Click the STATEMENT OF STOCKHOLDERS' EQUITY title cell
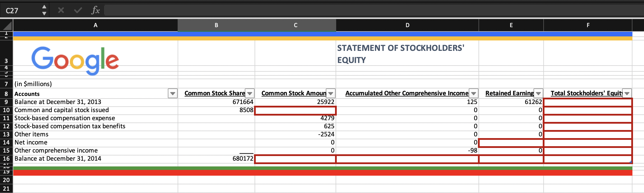 pyautogui.click(x=407, y=54)
